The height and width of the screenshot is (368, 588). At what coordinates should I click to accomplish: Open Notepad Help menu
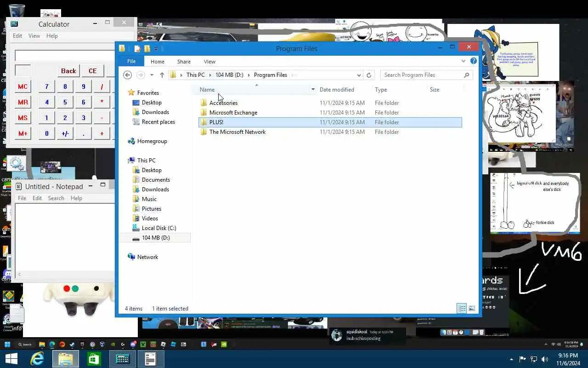point(76,198)
